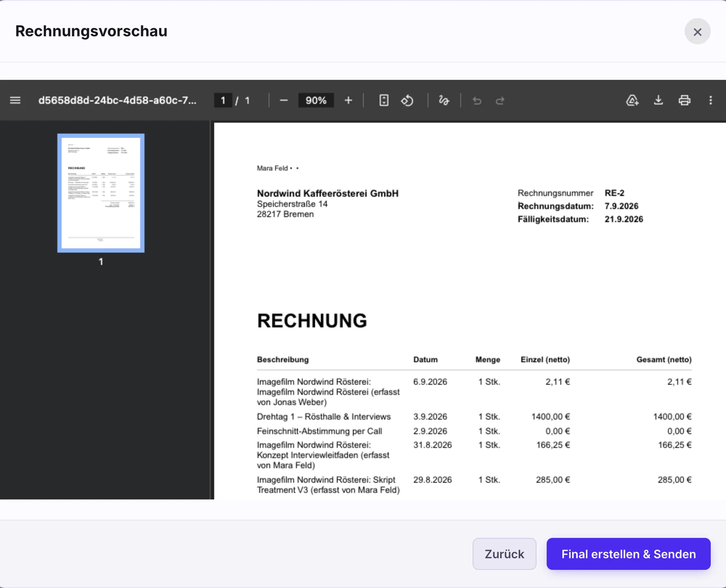Click the Feinschnitt-Abstimmung per Call row
Image resolution: width=726 pixels, height=588 pixels.
pos(474,431)
